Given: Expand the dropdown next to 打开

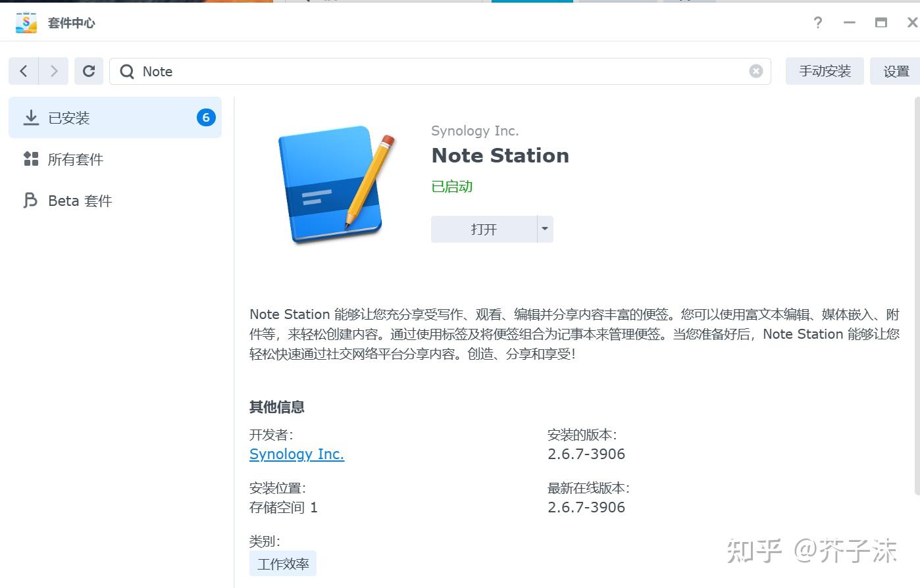Looking at the screenshot, I should (x=545, y=229).
